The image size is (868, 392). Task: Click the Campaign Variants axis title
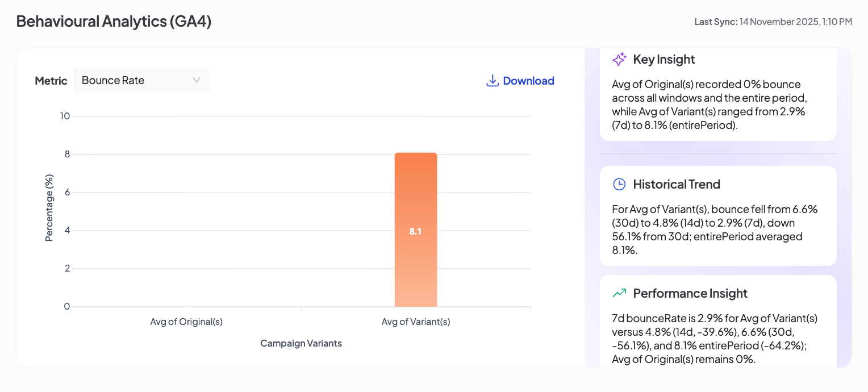301,343
